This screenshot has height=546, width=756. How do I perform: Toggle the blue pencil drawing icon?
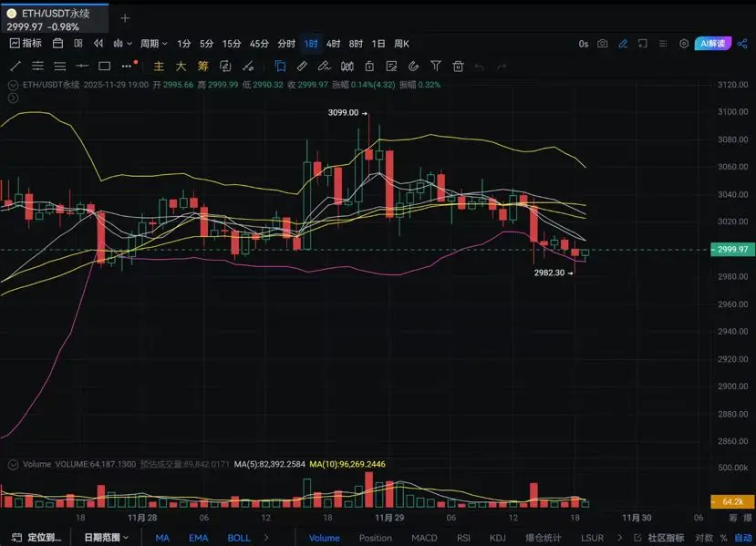pos(623,44)
